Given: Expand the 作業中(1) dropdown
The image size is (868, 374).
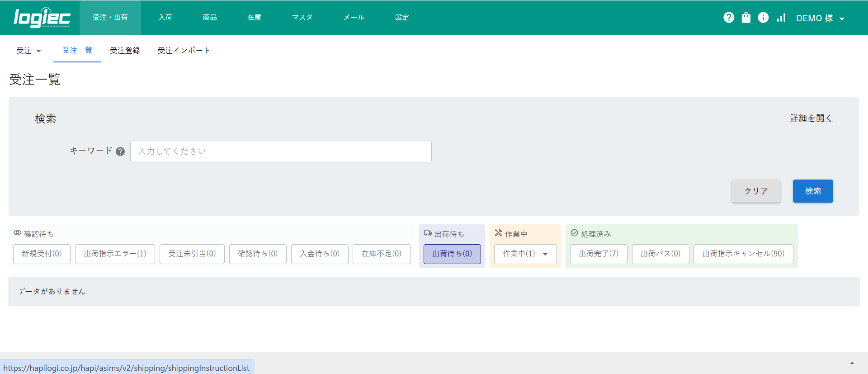Looking at the screenshot, I should click(x=525, y=254).
